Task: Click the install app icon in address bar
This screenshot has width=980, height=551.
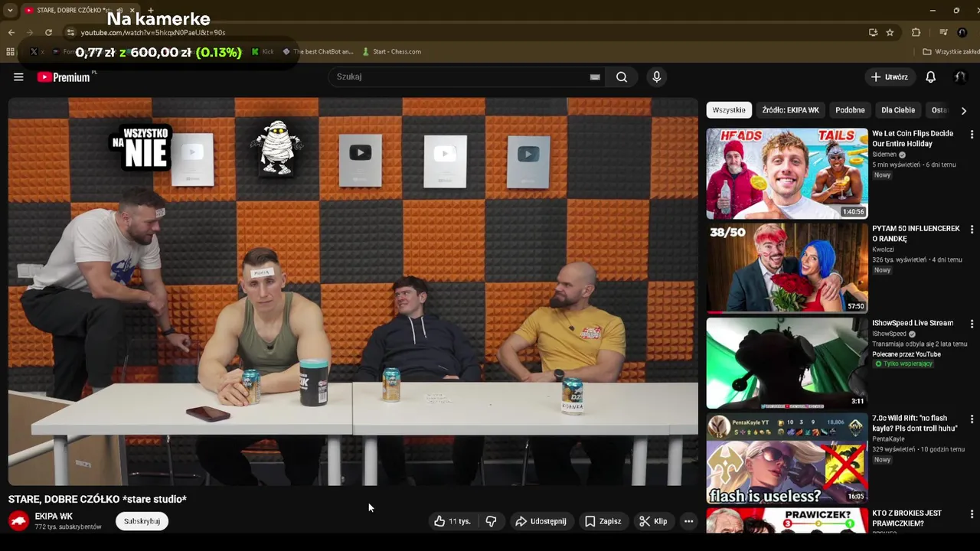Action: pos(873,32)
